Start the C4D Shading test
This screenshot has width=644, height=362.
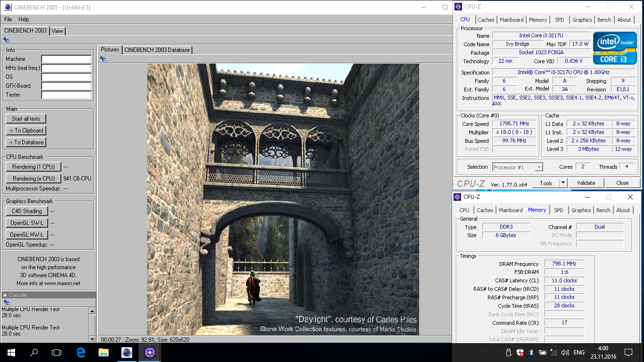click(27, 211)
